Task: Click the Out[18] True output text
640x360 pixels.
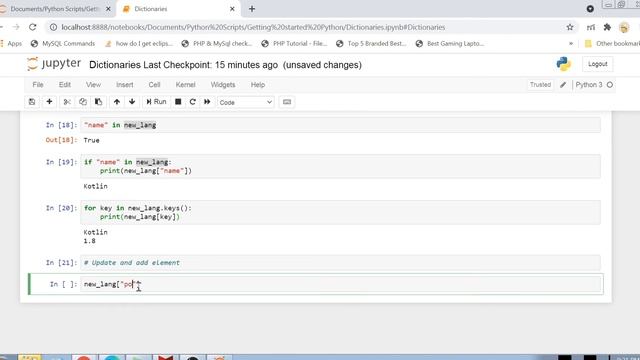Action: [x=91, y=140]
